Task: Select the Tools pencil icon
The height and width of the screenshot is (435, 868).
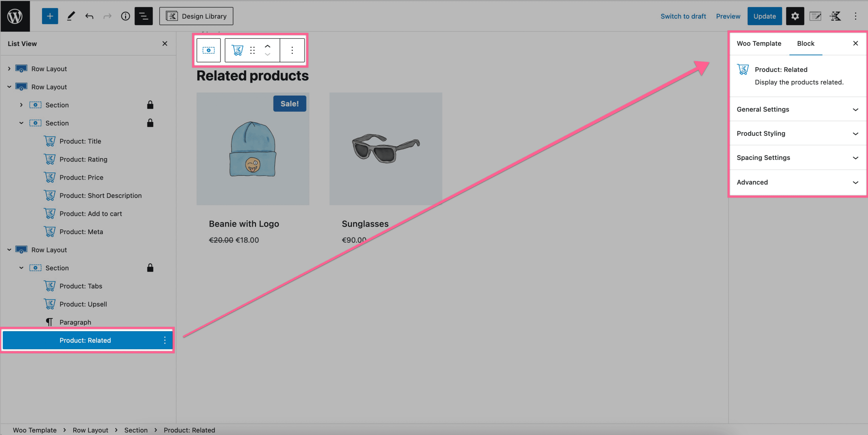Action: point(71,16)
